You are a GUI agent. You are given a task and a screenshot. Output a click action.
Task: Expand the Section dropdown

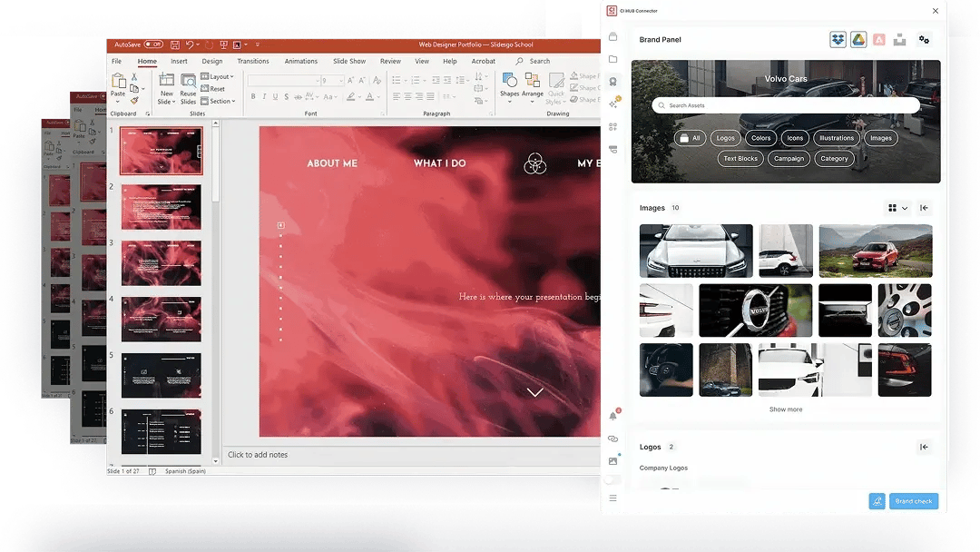tap(218, 102)
